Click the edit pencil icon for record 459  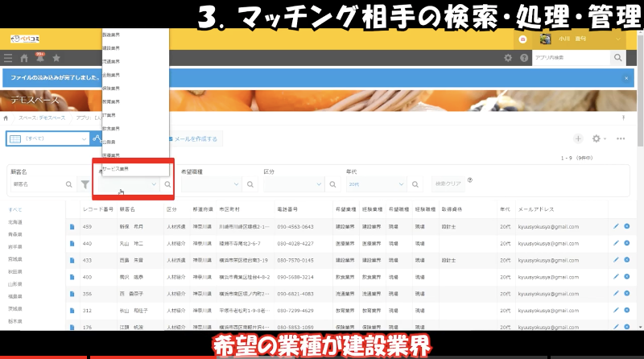616,226
